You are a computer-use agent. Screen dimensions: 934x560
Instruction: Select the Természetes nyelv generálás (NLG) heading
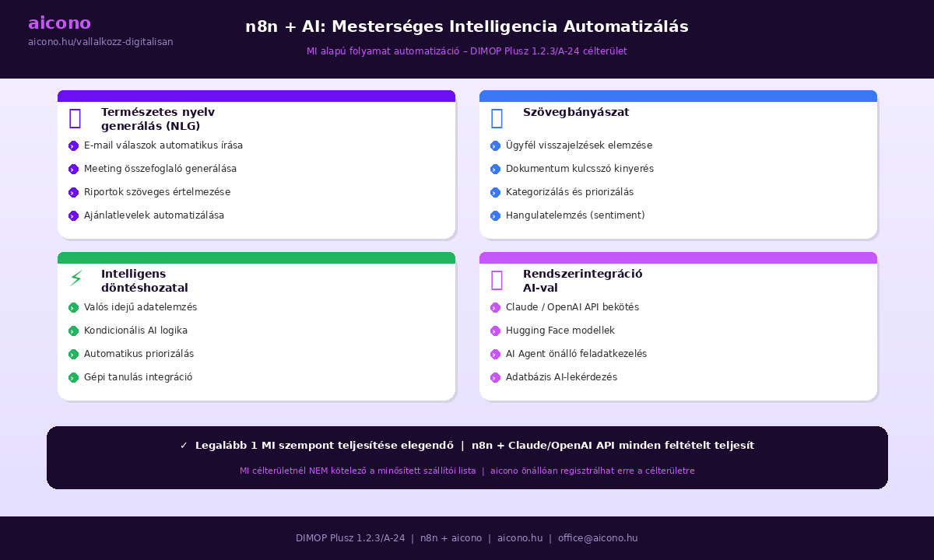click(x=158, y=119)
